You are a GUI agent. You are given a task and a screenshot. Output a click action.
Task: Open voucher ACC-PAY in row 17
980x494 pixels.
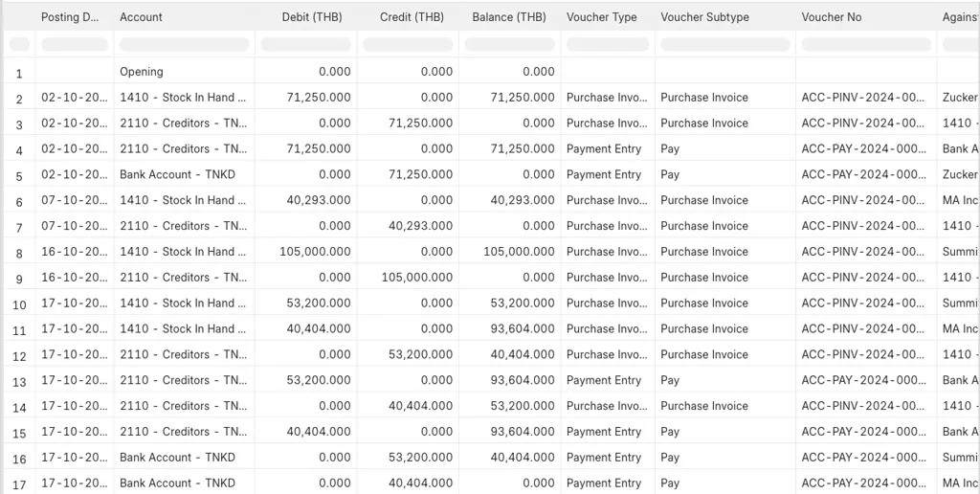864,483
